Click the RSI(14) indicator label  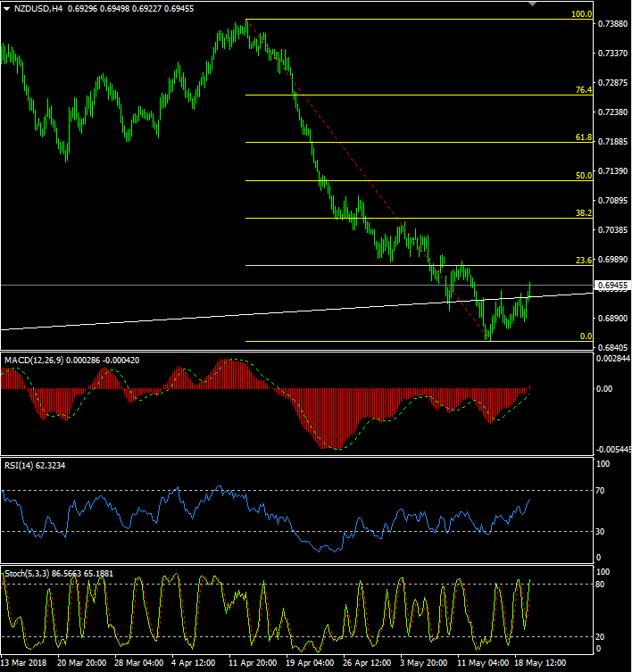coord(20,465)
